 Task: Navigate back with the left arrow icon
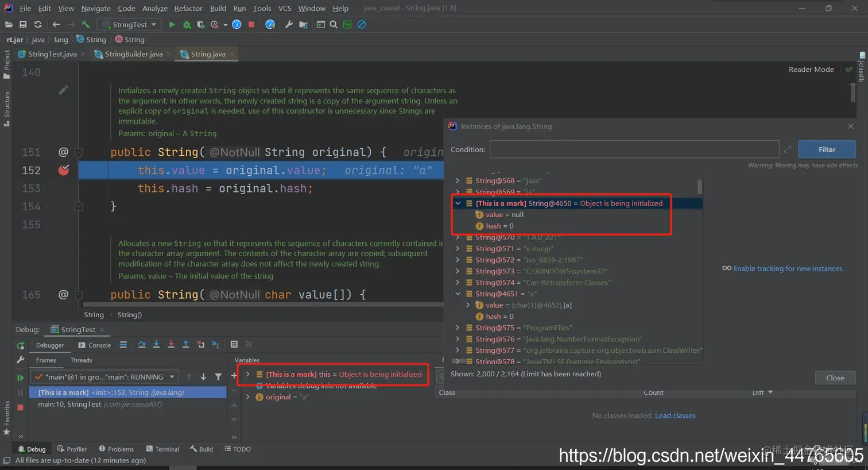56,25
